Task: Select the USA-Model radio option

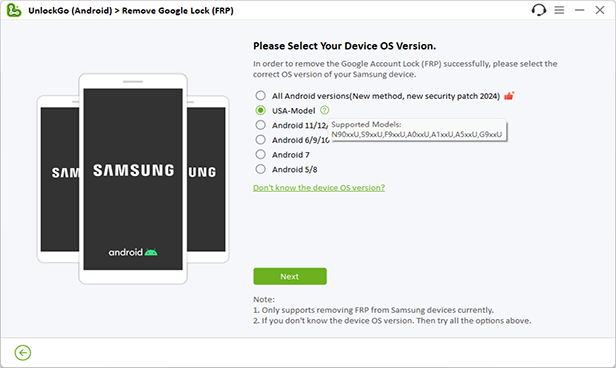Action: click(260, 110)
